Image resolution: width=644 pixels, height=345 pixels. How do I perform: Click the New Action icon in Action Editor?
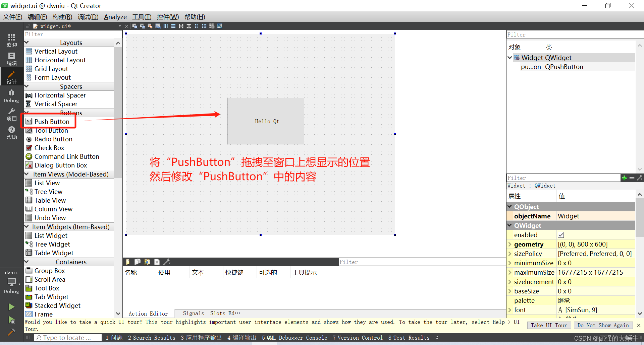coord(127,262)
